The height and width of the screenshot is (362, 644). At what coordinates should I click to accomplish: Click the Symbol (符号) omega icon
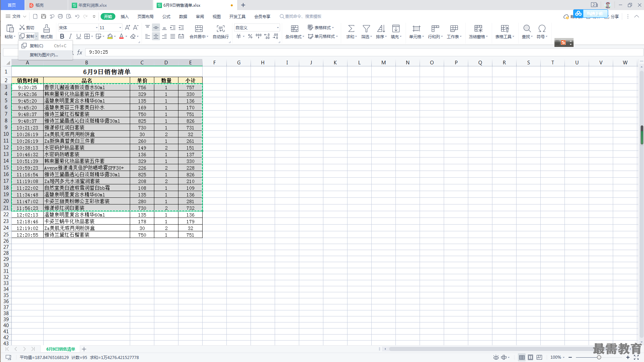542,28
